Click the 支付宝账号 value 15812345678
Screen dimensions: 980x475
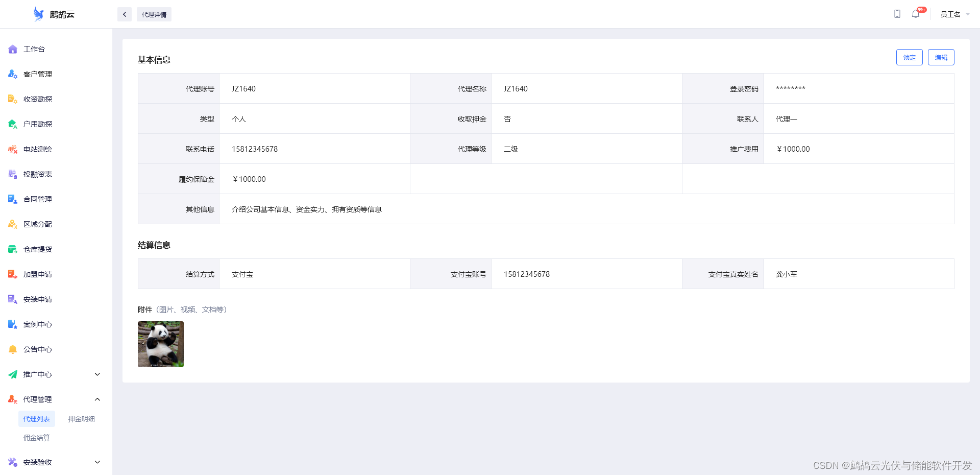point(527,274)
